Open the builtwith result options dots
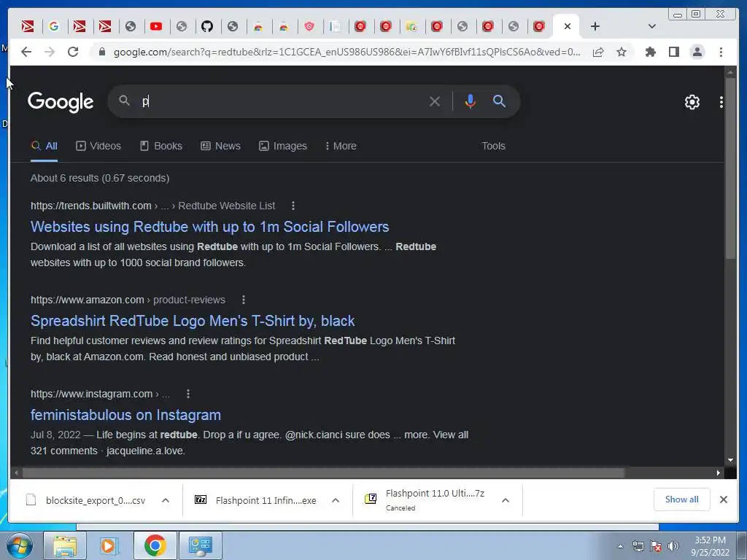747x560 pixels. [x=293, y=206]
